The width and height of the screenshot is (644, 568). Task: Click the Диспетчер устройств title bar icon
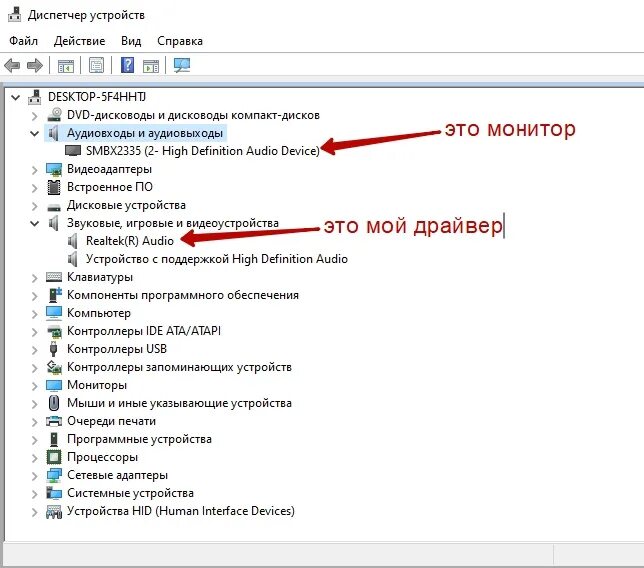(14, 14)
